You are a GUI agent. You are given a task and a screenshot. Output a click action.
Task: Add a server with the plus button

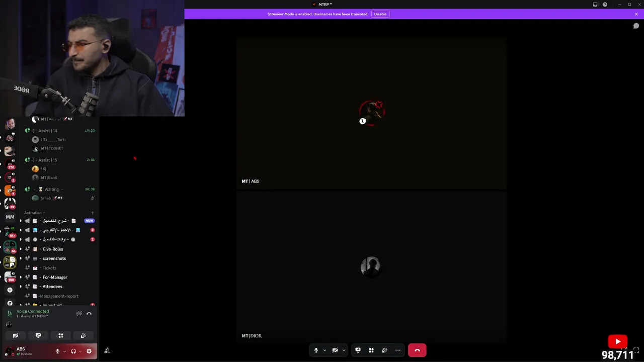[x=10, y=290]
